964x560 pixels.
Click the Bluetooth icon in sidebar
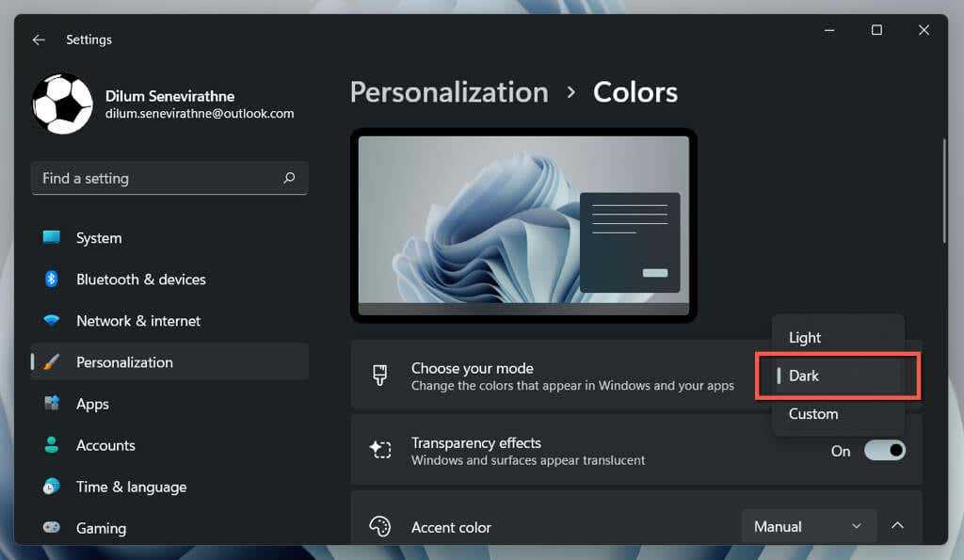(x=52, y=280)
